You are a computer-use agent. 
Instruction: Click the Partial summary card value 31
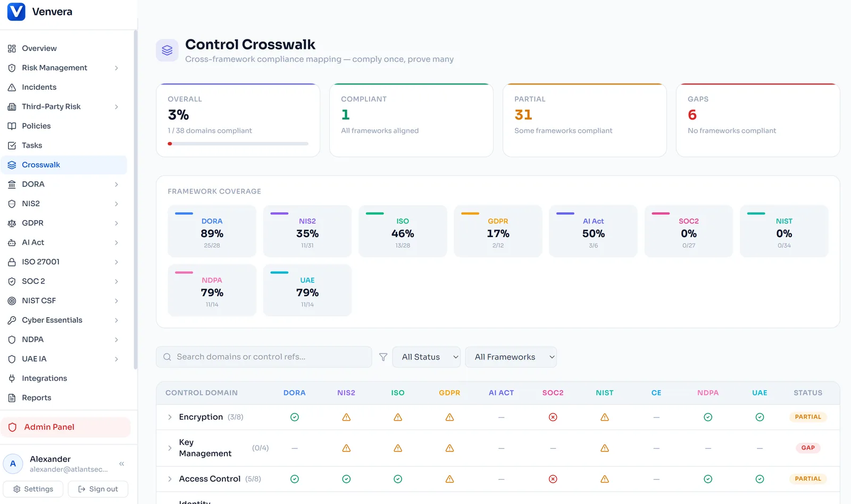[x=523, y=115]
